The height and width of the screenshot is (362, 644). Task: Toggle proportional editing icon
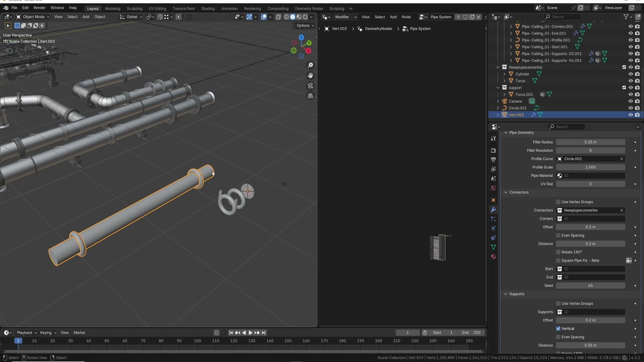click(x=178, y=17)
